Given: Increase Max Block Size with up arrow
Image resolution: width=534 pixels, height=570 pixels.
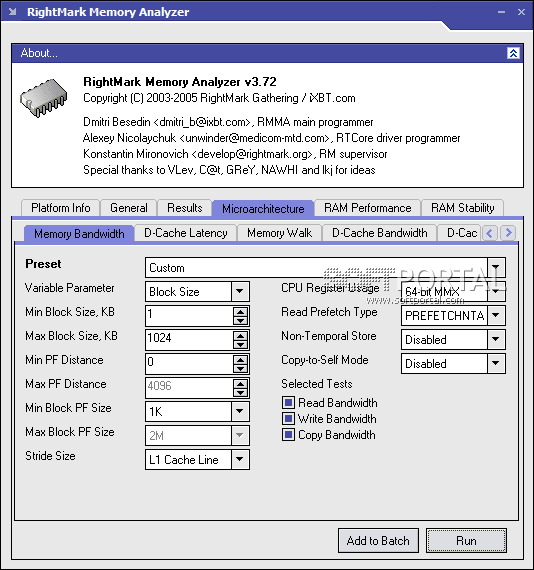Looking at the screenshot, I should pyautogui.click(x=240, y=336).
